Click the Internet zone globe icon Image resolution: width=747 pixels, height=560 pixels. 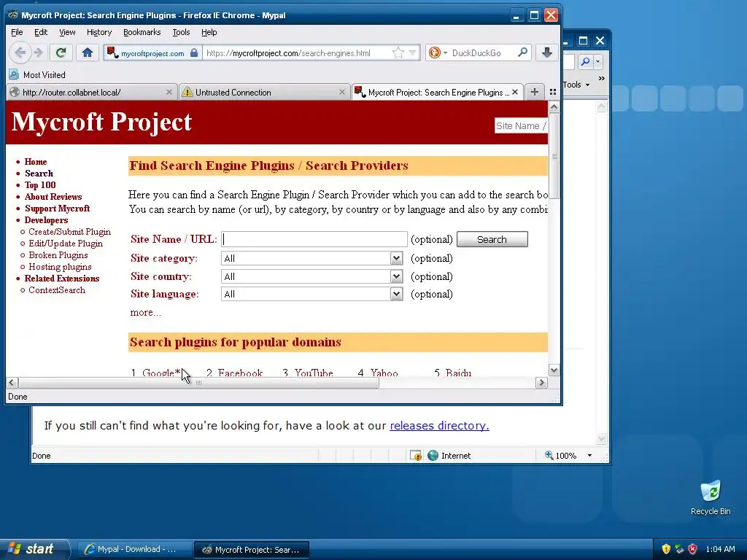point(433,456)
